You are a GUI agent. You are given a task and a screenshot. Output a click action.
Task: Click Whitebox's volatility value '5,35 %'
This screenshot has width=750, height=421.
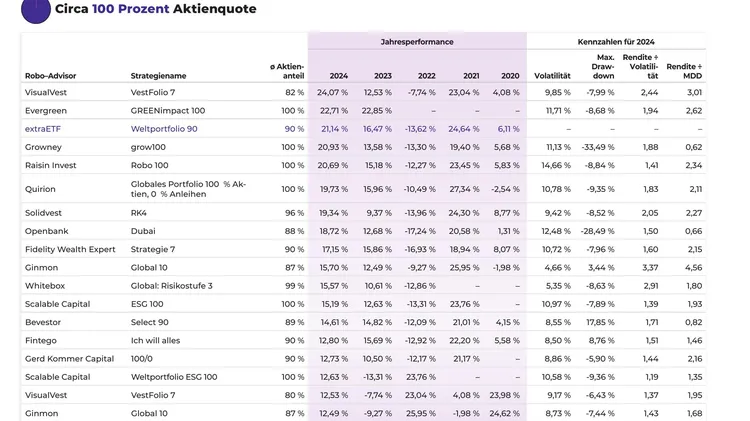point(558,286)
